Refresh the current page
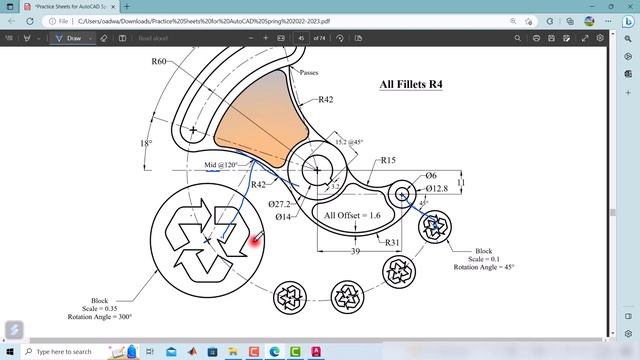This screenshot has width=640, height=360. [30, 21]
